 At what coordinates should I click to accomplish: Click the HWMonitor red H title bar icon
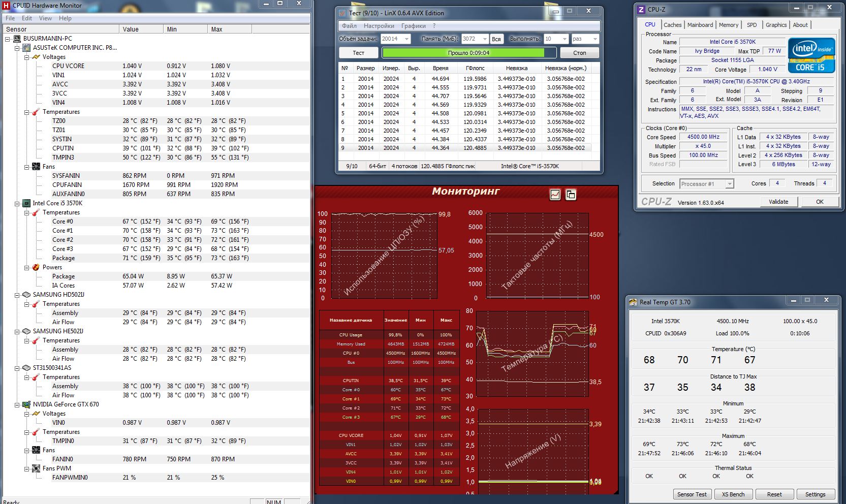pyautogui.click(x=6, y=5)
